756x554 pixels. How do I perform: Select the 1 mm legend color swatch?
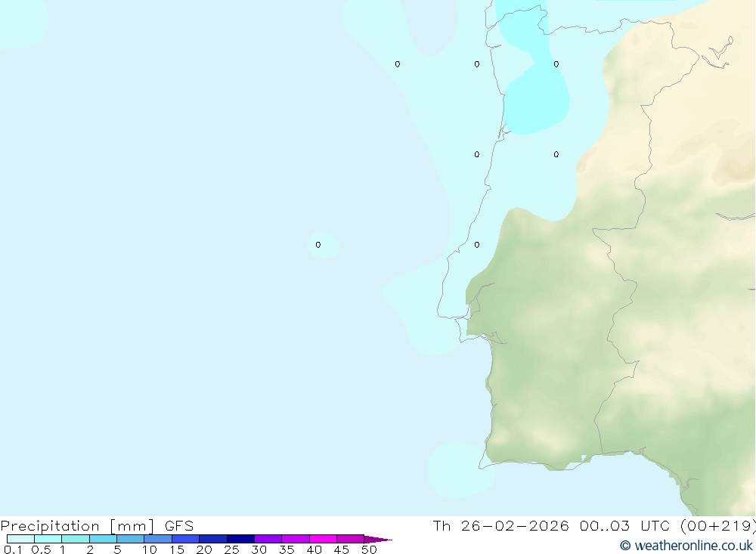(76, 539)
